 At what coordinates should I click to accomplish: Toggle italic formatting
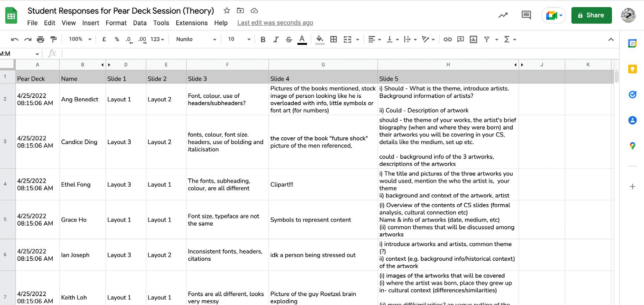pos(276,39)
